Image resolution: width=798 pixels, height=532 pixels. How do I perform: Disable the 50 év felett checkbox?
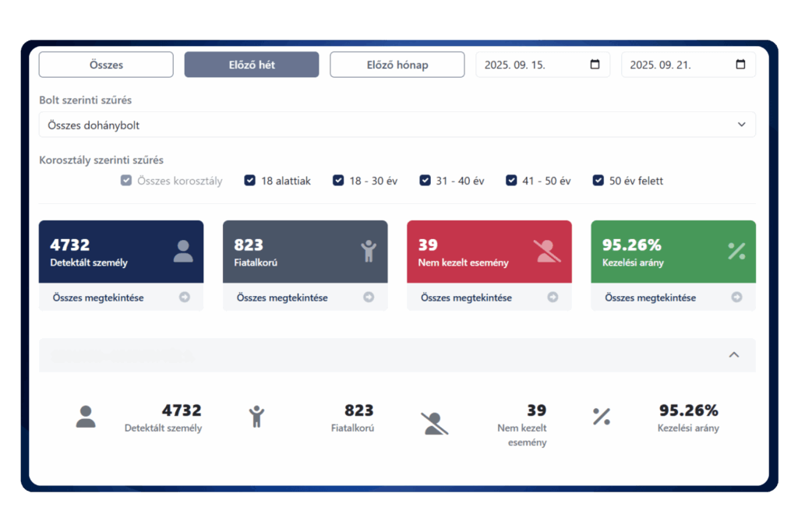[x=598, y=181]
